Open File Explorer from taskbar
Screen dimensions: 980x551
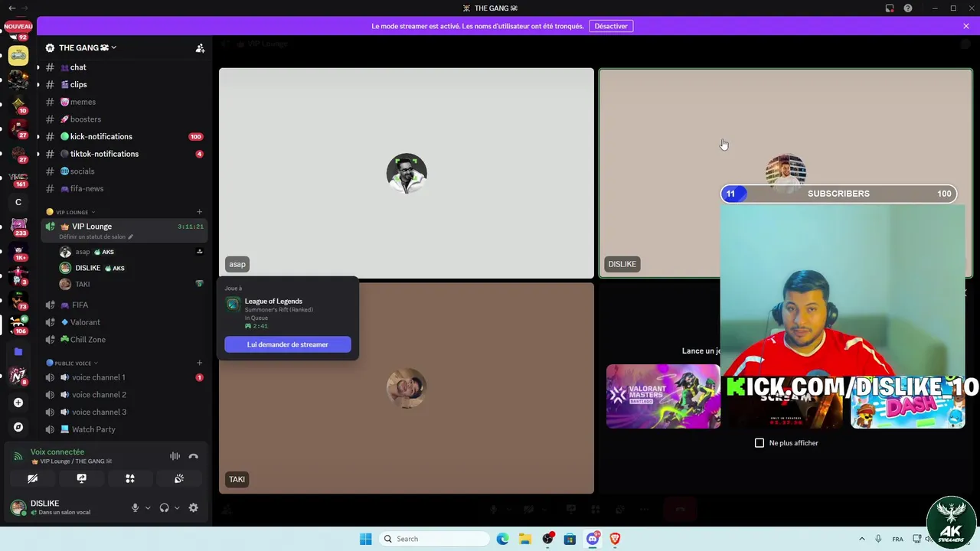(525, 539)
